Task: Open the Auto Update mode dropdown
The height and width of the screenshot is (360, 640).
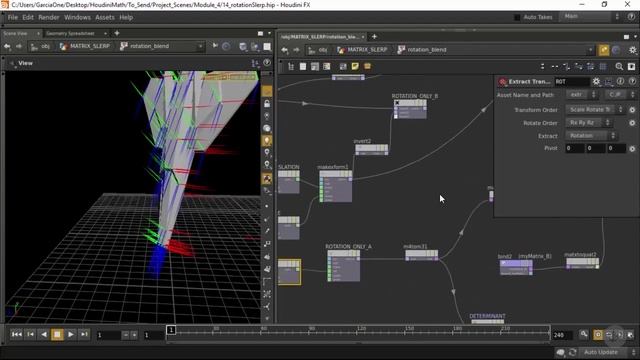Action: coord(608,352)
